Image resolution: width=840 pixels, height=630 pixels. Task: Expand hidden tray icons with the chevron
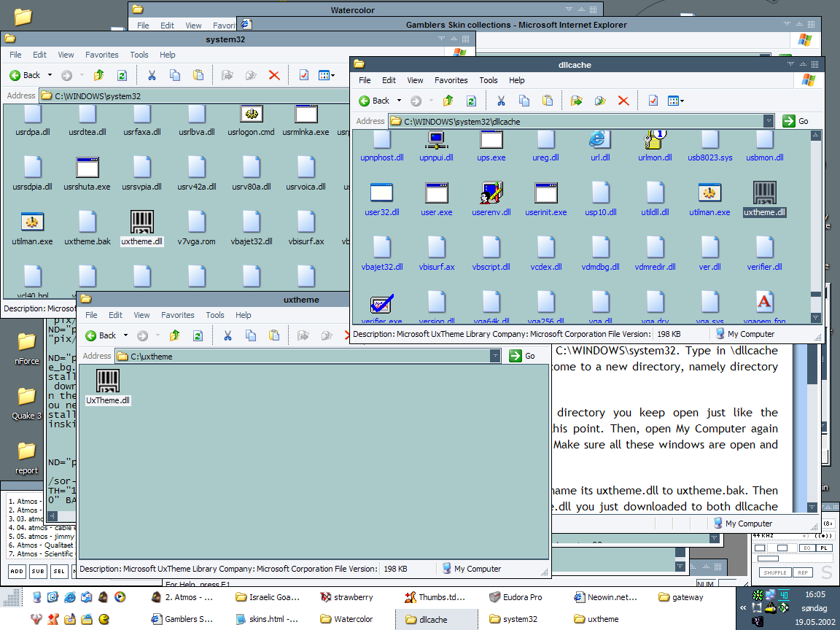[x=743, y=608]
